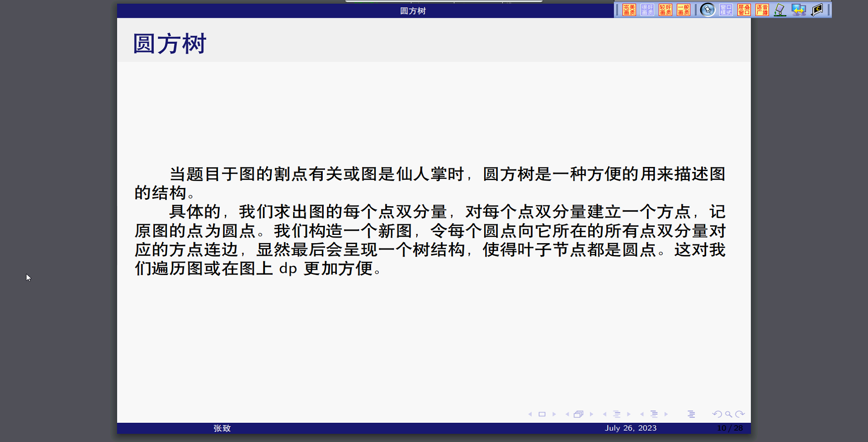Click the word dp in the slide text
Screen dimensions: 868x442
click(x=288, y=269)
